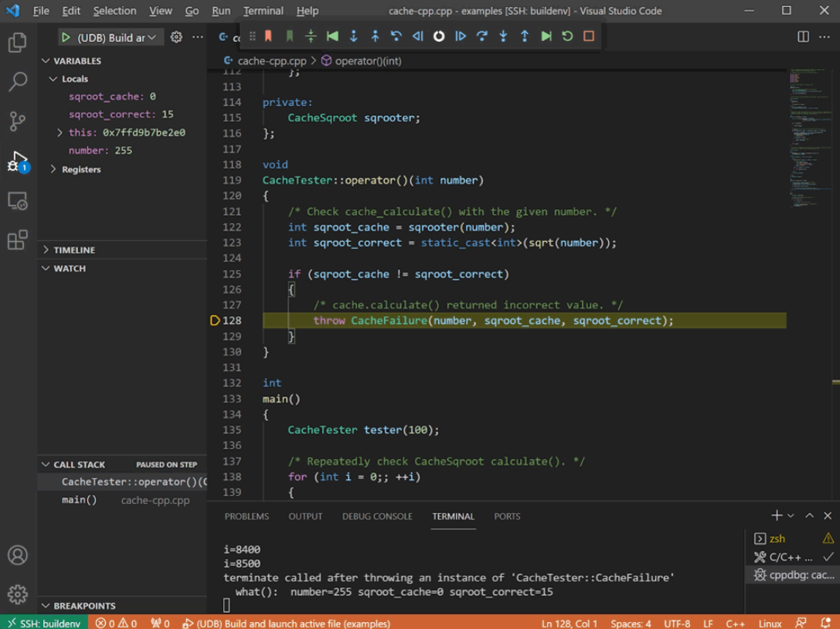Click the dark green bookmark icon in debug toolbar

pyautogui.click(x=289, y=36)
